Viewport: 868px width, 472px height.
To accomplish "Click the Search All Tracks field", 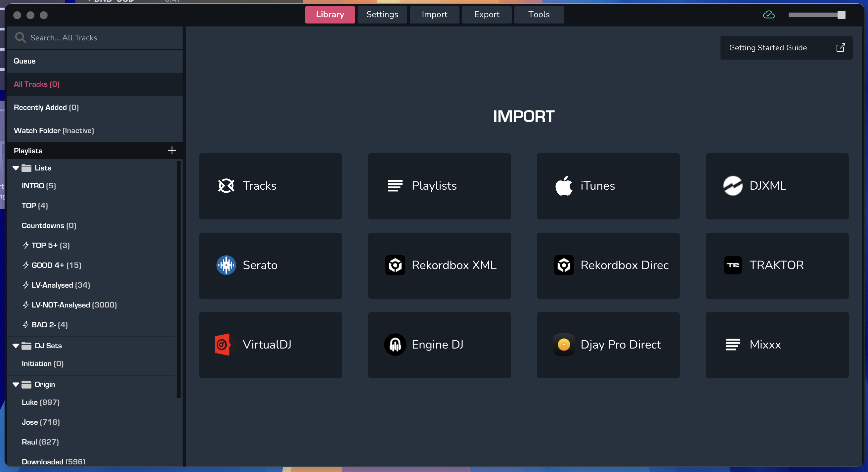I will (95, 38).
